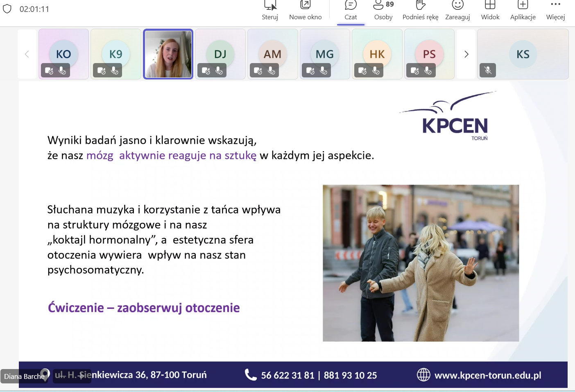Click the globe icon in footer
This screenshot has width=575, height=392.
coord(423,375)
